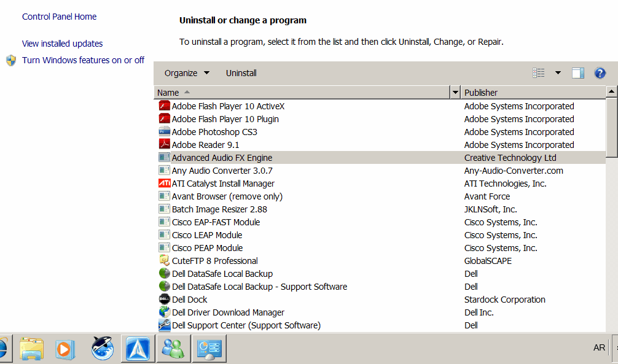Click the Cisco EAP-FAST Module icon
This screenshot has width=618, height=364.
(x=165, y=222)
